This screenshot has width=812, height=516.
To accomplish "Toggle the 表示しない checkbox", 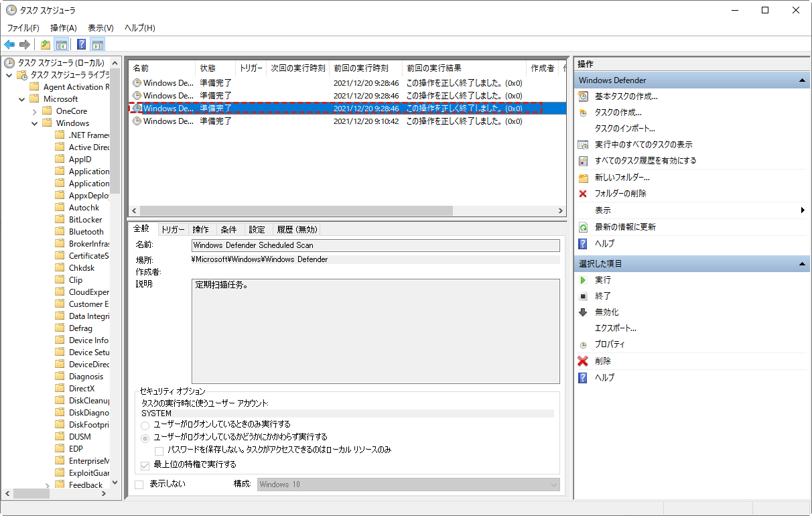I will (139, 485).
